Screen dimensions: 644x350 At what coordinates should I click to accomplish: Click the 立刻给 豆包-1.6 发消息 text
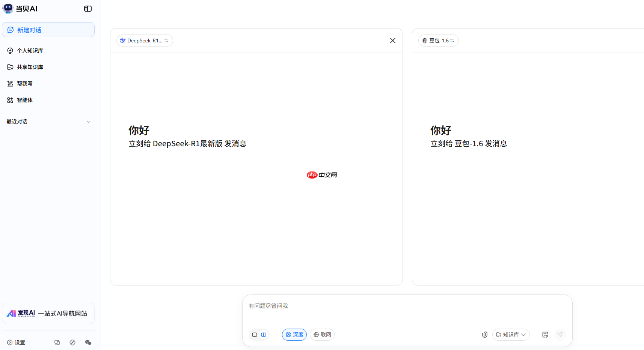point(469,144)
